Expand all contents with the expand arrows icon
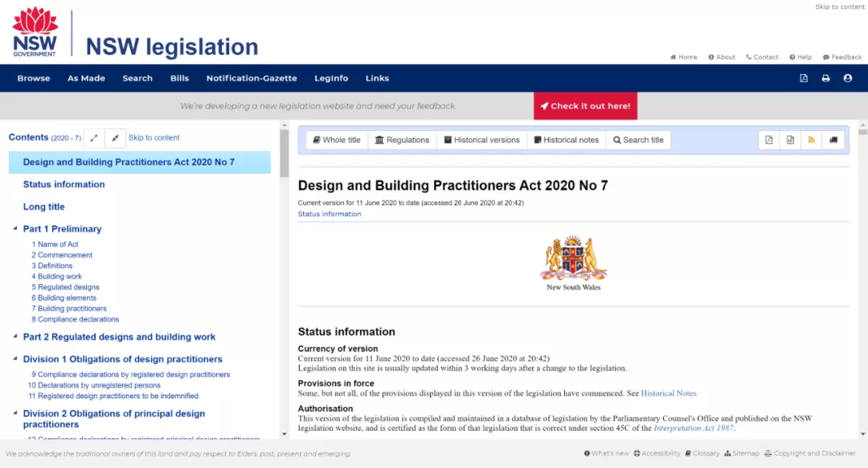 point(94,138)
